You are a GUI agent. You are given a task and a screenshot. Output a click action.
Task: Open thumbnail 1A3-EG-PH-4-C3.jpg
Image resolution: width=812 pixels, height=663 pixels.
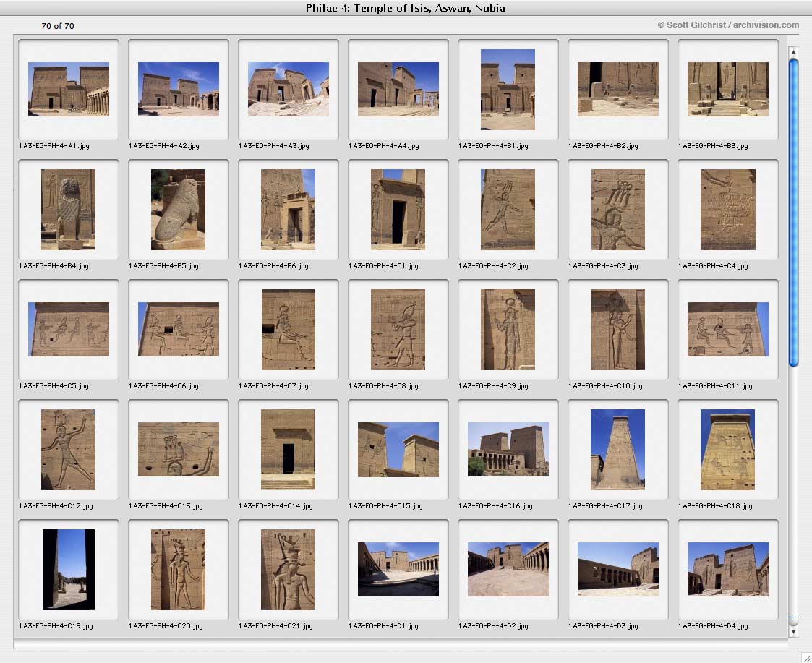tap(617, 209)
